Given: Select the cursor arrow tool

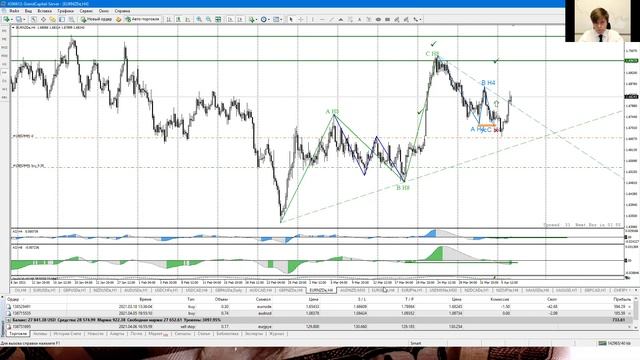Looking at the screenshot, I should (291, 19).
